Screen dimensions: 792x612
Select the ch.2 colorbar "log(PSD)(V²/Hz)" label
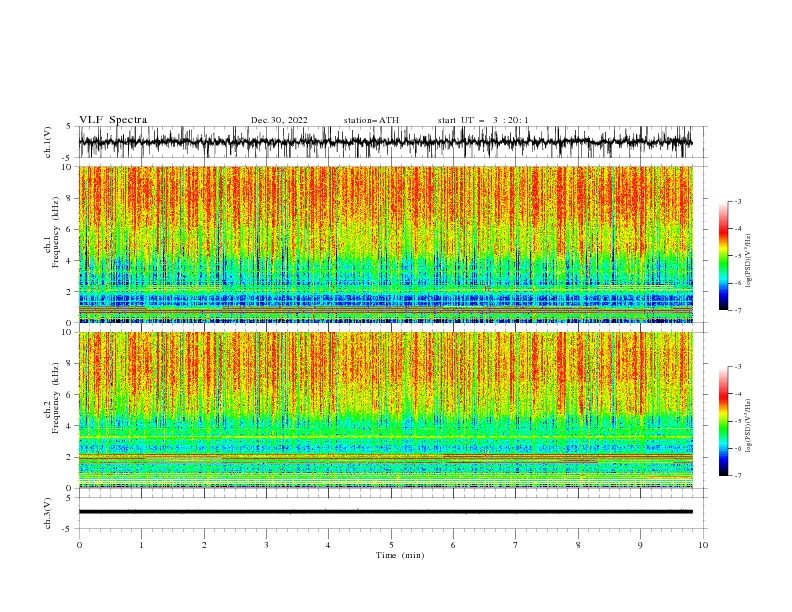coord(748,426)
